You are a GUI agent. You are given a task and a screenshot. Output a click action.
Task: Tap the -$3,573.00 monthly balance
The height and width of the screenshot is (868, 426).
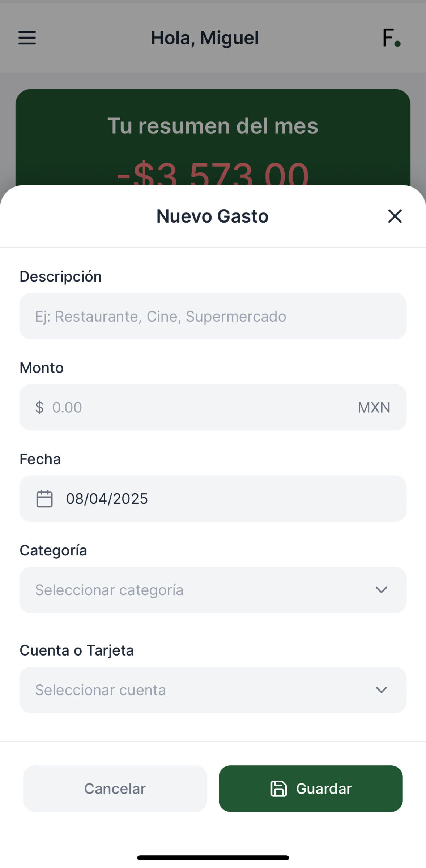213,174
